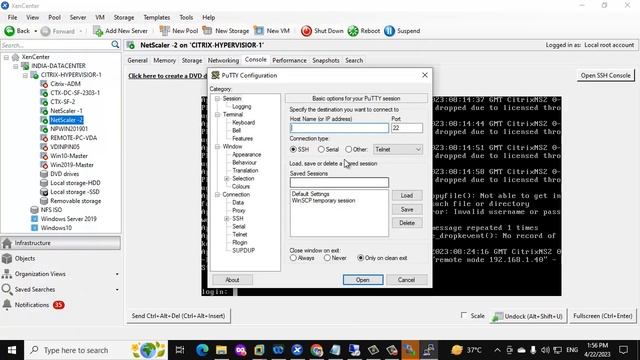The width and height of the screenshot is (640, 360).
Task: Enable the Scale checkbox
Action: coord(464,315)
